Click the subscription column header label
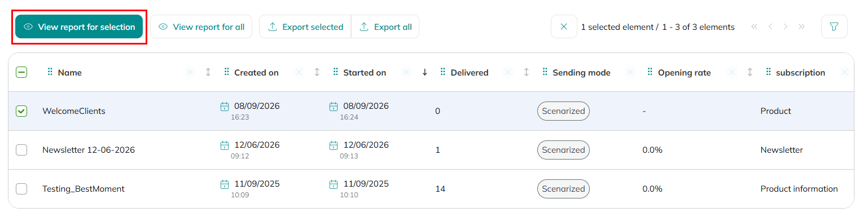 (x=800, y=73)
